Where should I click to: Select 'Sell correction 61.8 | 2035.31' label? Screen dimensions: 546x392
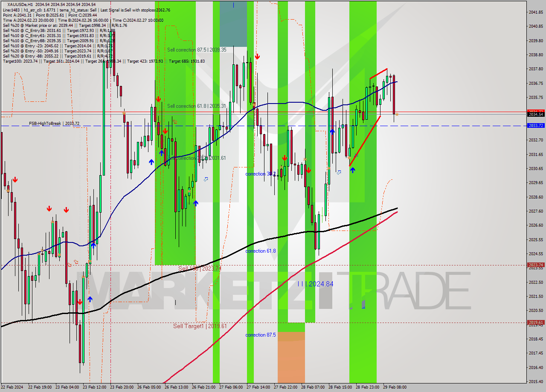[197, 106]
